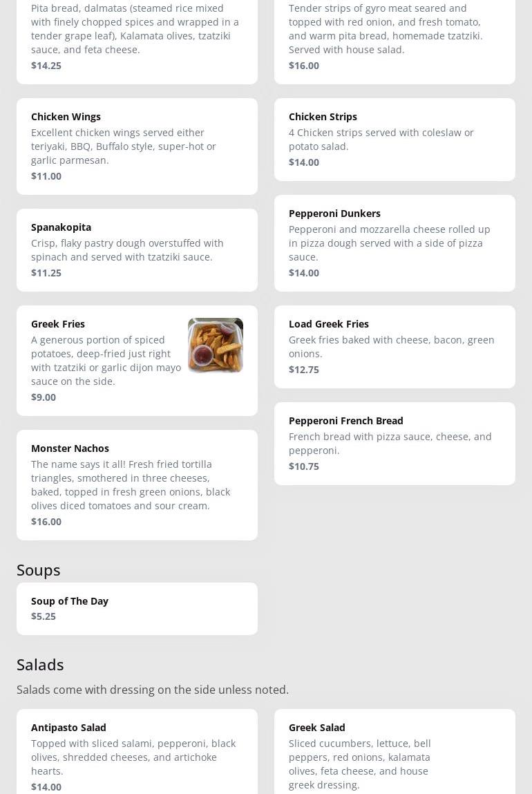Click the $5.25 soup price
Screen dimensions: 532x794
point(44,616)
